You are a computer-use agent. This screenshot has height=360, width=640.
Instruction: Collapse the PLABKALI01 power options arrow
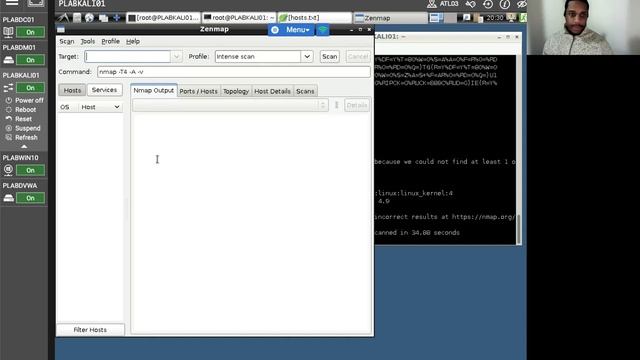[x=24, y=147]
